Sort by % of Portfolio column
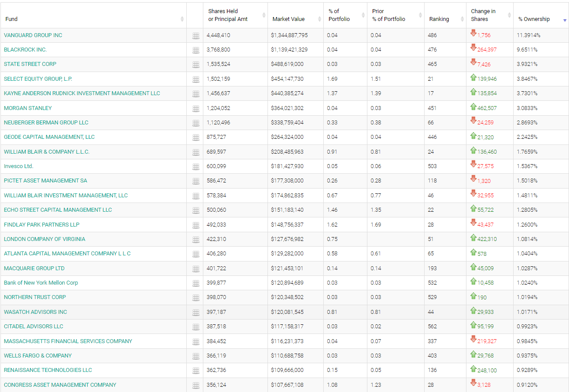 (x=345, y=15)
